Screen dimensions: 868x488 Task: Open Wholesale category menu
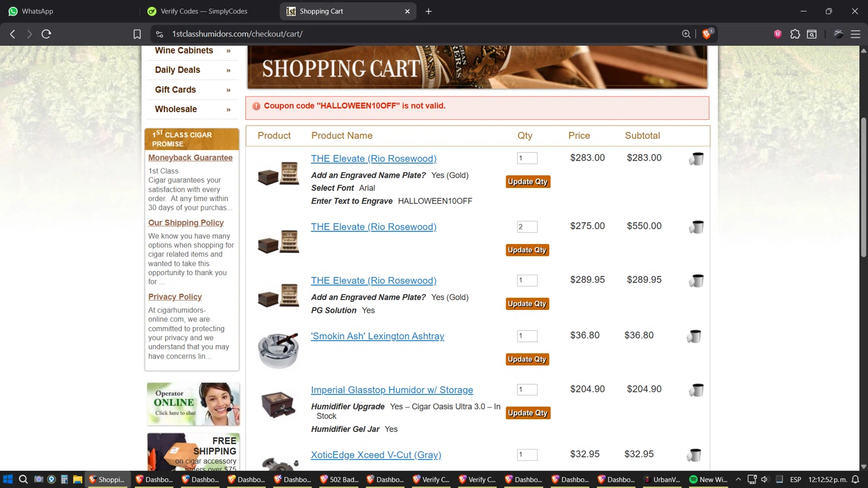coord(176,109)
